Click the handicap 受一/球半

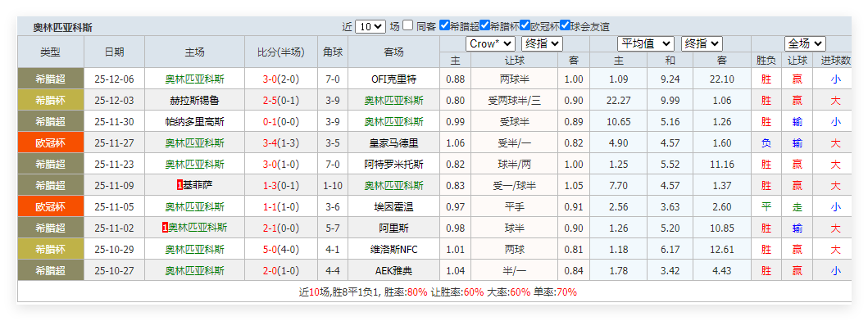click(514, 185)
